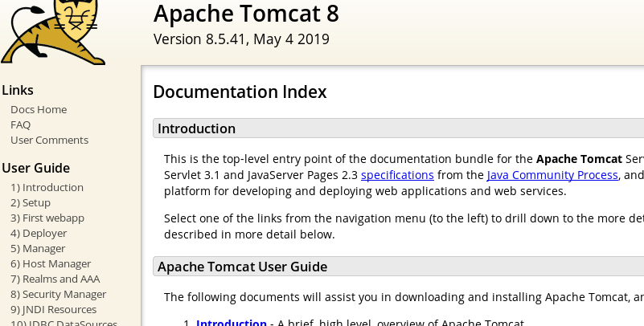Screen dimensions: 644x326
Task: Follow the specifications hyperlink
Action: 397,175
